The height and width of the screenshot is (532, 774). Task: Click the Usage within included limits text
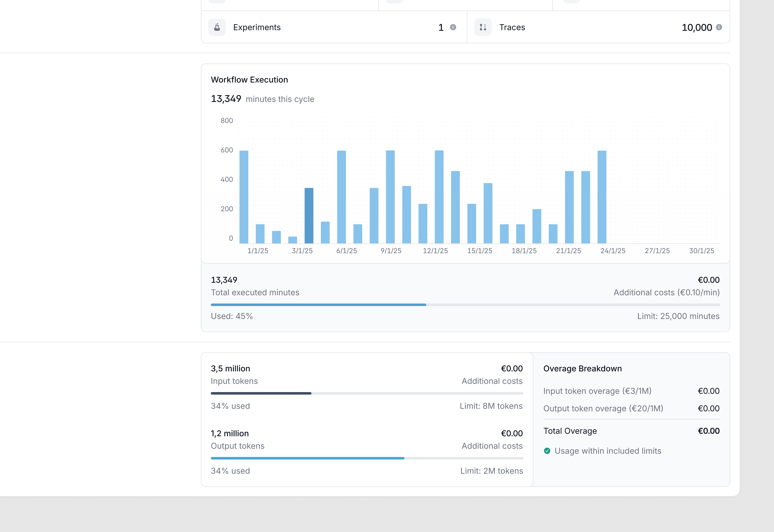click(x=608, y=451)
